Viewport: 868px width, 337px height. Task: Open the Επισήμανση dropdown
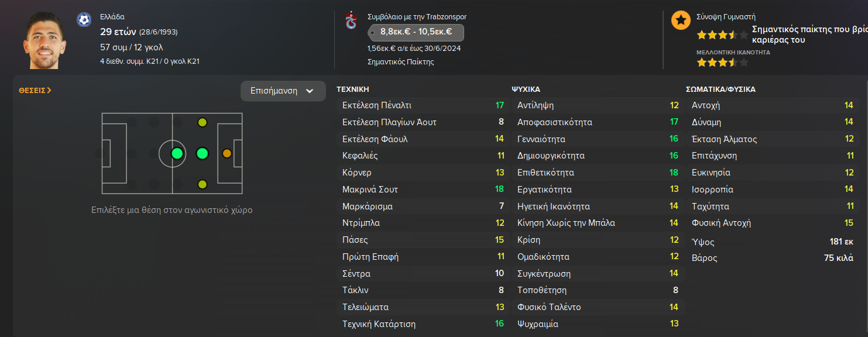click(x=283, y=91)
